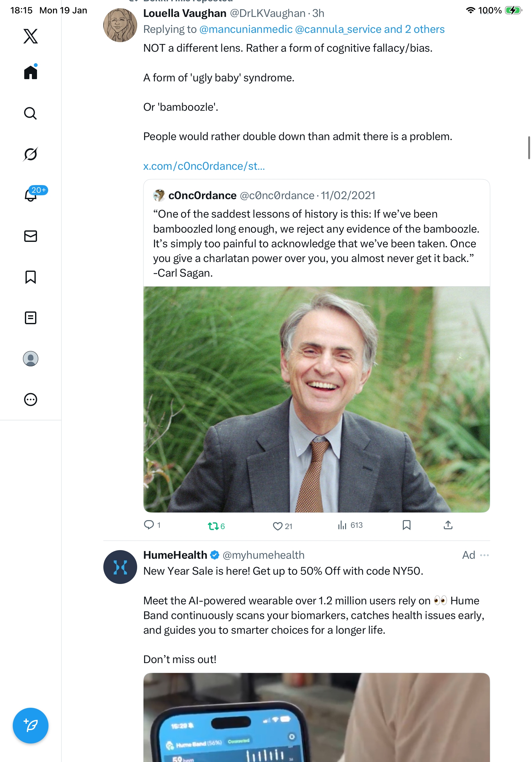Open Notifications bell with 20+ badge
532x762 pixels.
(x=31, y=195)
